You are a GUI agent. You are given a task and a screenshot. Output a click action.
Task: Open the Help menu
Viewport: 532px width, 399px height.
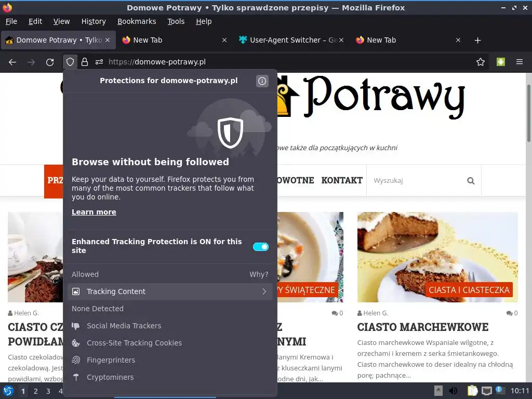204,21
